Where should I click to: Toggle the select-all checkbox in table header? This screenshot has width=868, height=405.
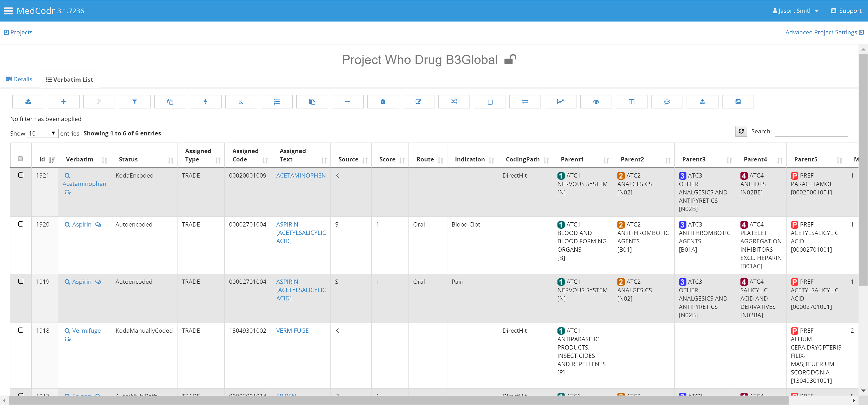pos(21,159)
